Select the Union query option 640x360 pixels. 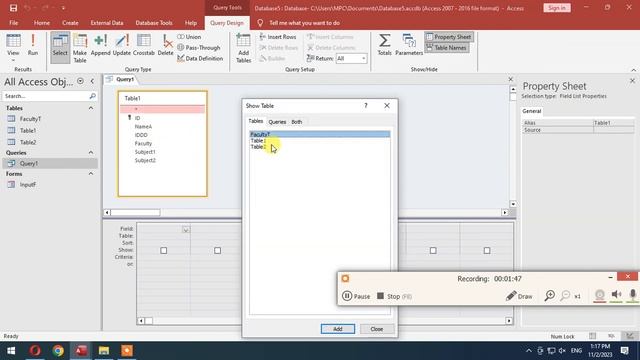pyautogui.click(x=189, y=37)
